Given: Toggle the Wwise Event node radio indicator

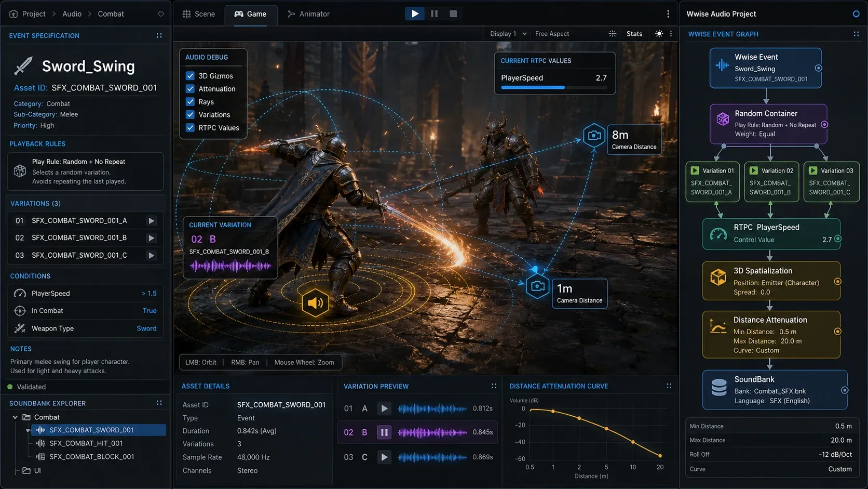Looking at the screenshot, I should (819, 68).
